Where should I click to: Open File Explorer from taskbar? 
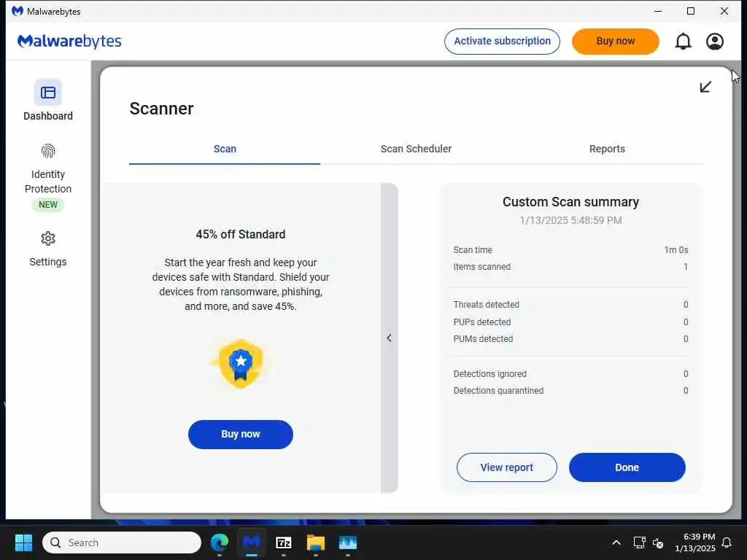coord(315,542)
